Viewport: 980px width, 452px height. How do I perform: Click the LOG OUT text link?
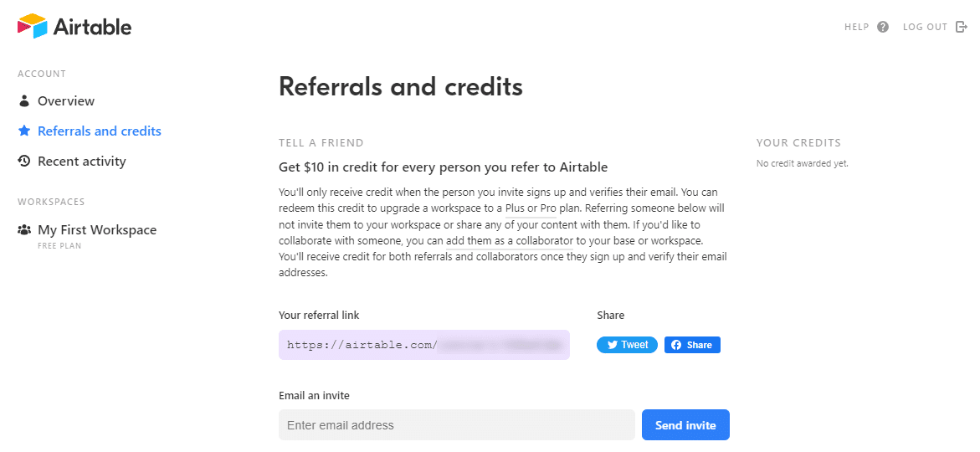coord(925,27)
